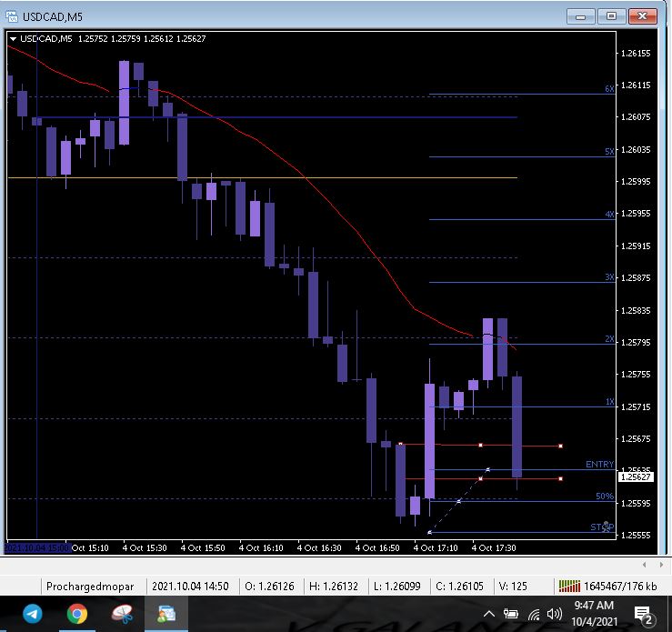Select the MetaTrader taskbar icon
Viewport: 672px width, 632px height.
point(166,614)
